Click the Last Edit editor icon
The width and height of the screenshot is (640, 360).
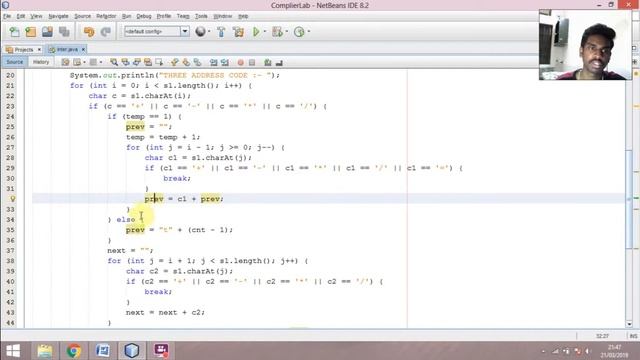tap(65, 62)
